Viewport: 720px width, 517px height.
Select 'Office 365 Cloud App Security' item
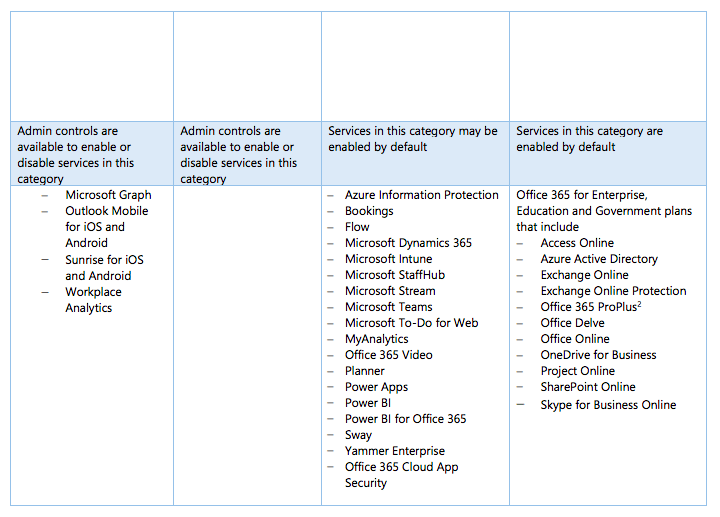tap(401, 475)
